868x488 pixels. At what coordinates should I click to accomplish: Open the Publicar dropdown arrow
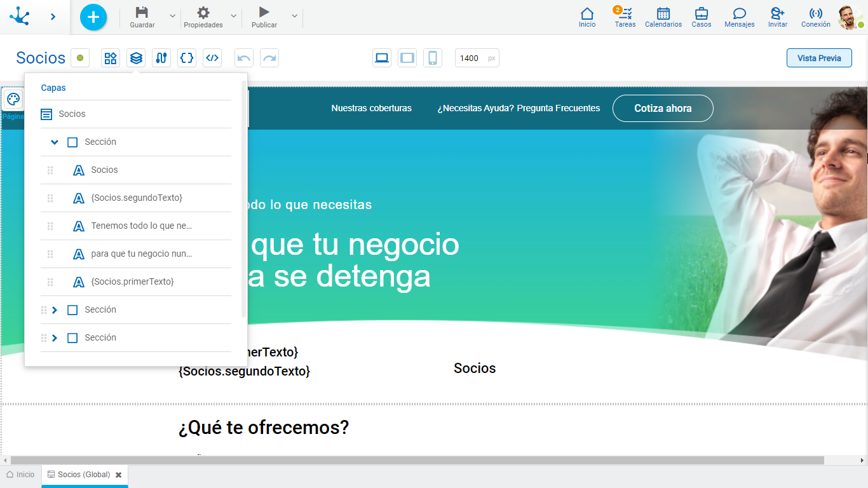[294, 16]
